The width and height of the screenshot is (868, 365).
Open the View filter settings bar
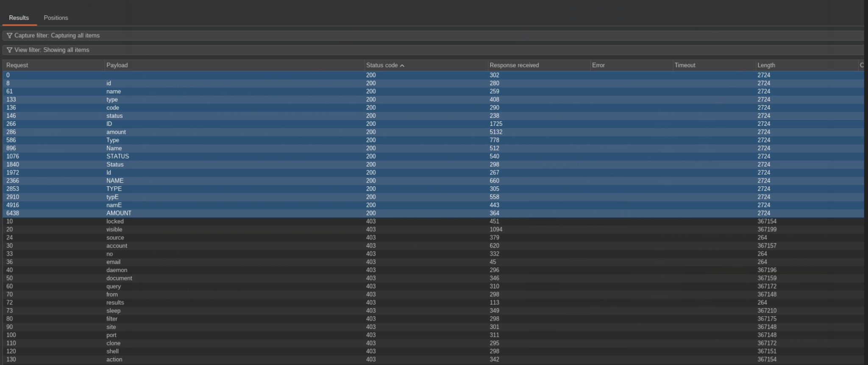click(254, 50)
